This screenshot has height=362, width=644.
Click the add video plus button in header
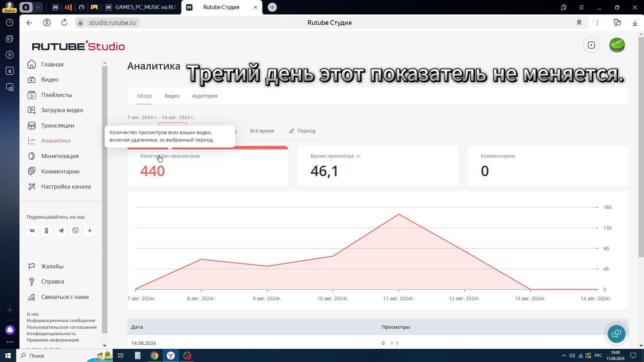[x=591, y=45]
